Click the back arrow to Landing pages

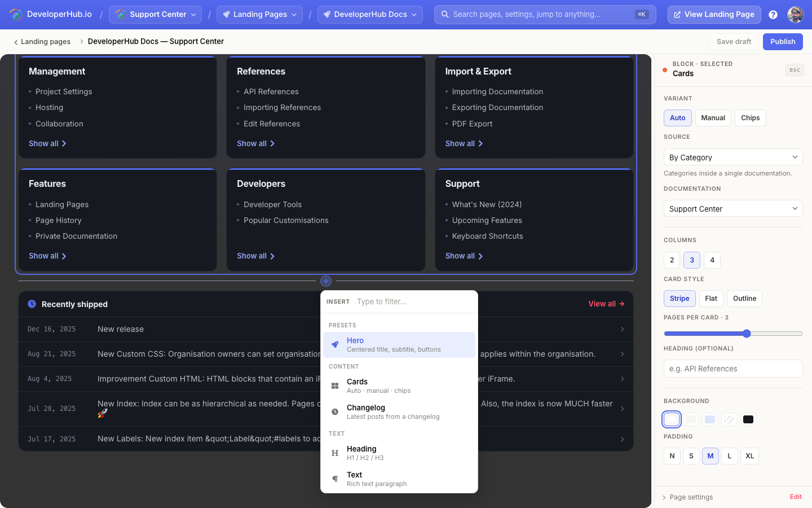(16, 42)
